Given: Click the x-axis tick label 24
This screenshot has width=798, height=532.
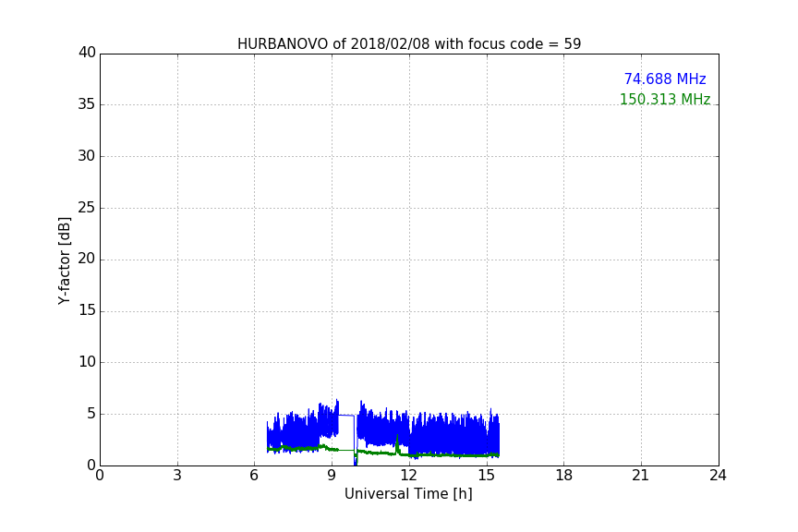Looking at the screenshot, I should tap(719, 476).
